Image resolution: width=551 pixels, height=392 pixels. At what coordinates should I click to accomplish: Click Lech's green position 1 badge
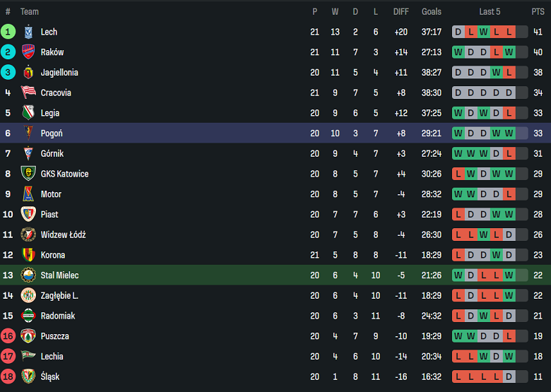click(8, 32)
